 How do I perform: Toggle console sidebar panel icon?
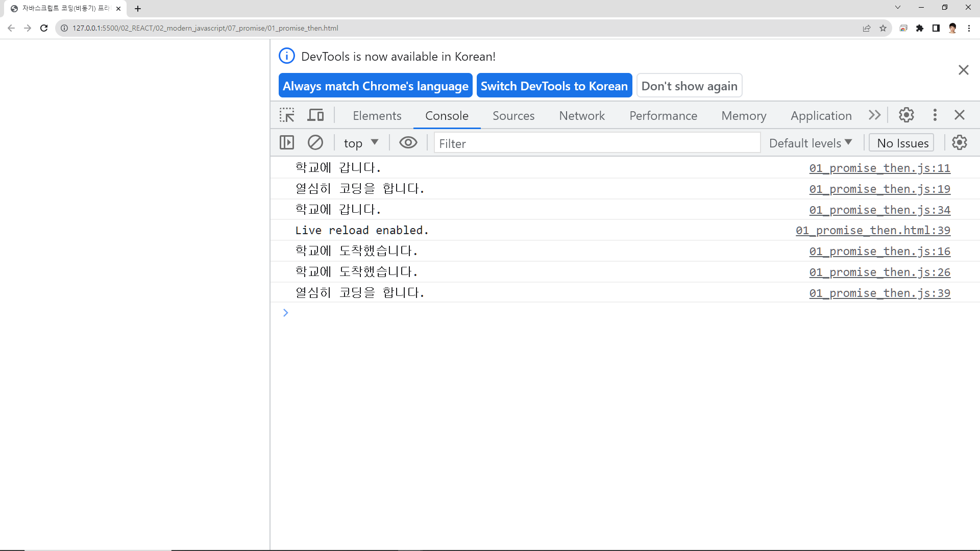point(287,143)
